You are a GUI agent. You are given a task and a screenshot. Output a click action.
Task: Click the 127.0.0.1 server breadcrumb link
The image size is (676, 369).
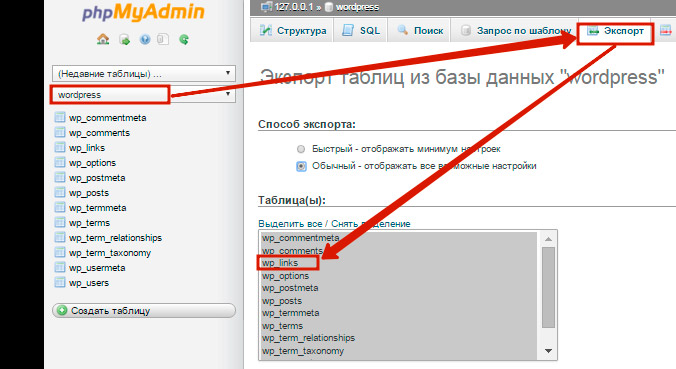pyautogui.click(x=295, y=7)
